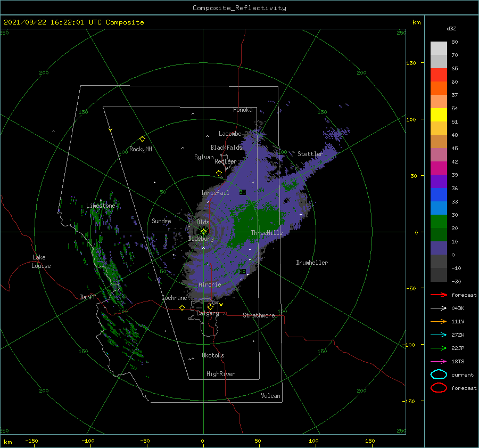Click the ThreeHills label
The height and width of the screenshot is (448, 479).
click(267, 233)
